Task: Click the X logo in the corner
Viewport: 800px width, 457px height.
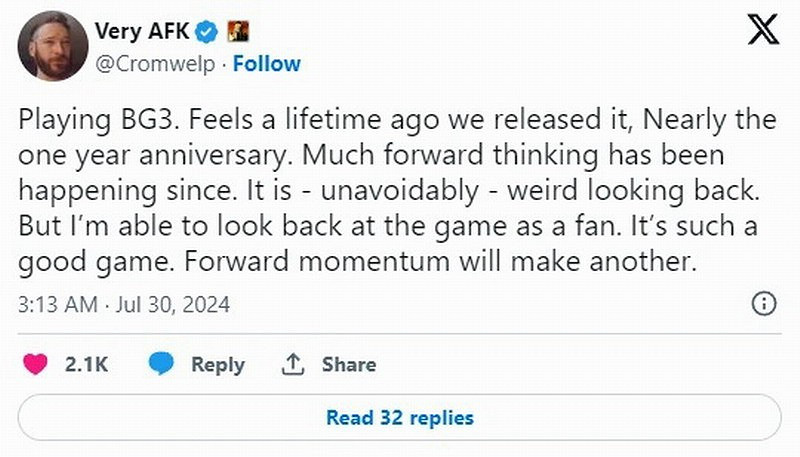Action: (764, 31)
